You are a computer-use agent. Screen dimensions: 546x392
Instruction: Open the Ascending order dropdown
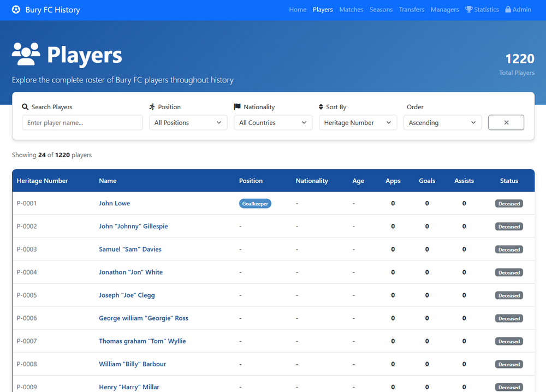[442, 122]
